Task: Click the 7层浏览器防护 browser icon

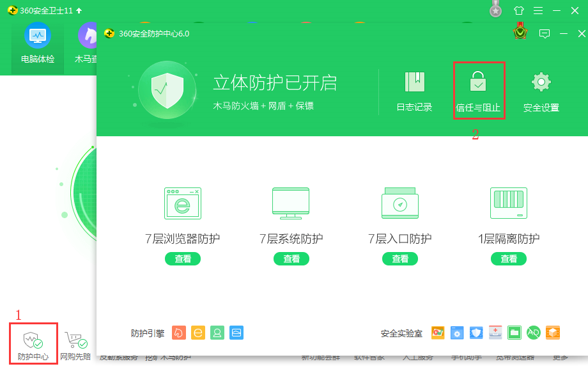Action: click(x=182, y=204)
